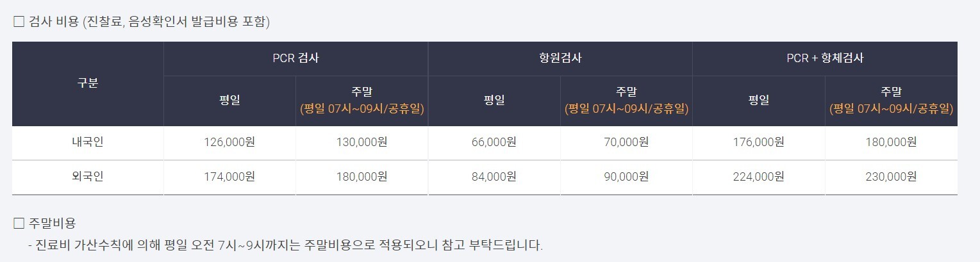Click the 외국인 row label
The height and width of the screenshot is (262, 980).
88,176
